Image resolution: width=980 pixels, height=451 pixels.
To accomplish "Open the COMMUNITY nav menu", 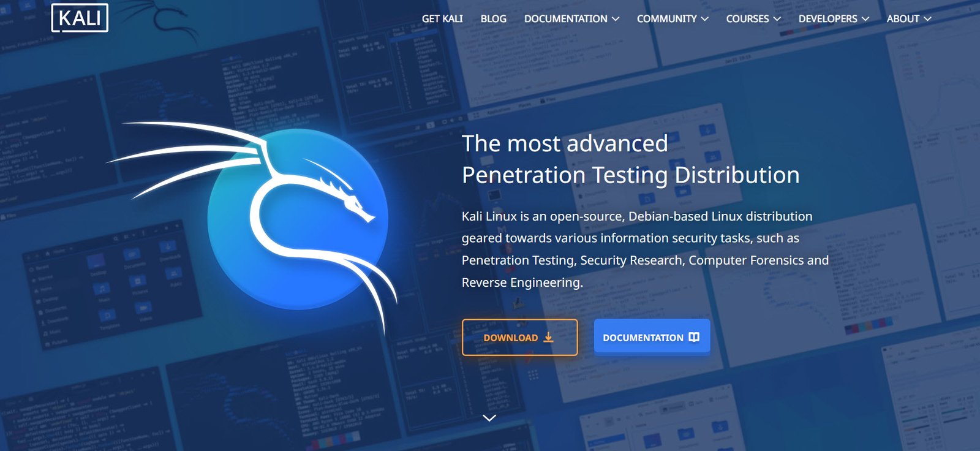I will click(673, 19).
